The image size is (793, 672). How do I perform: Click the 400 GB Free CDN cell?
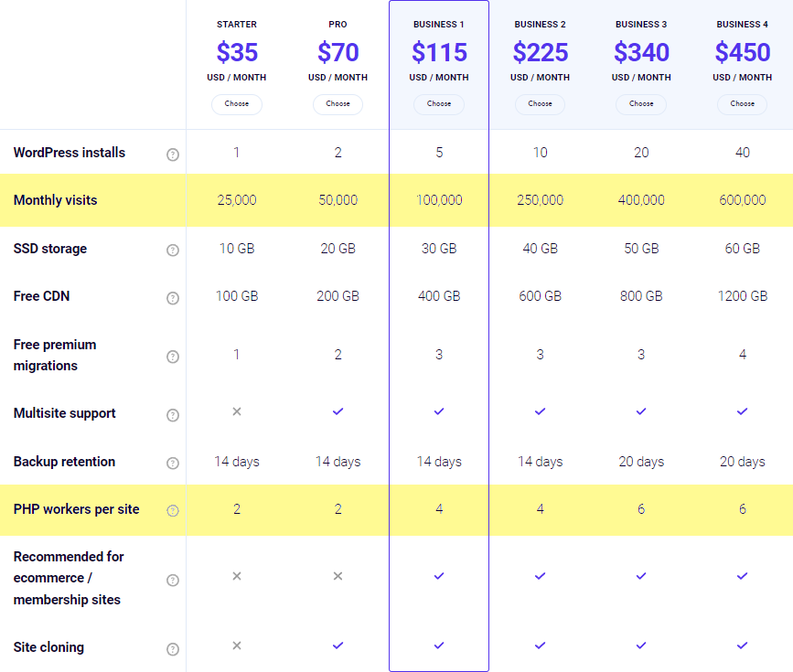coord(439,296)
